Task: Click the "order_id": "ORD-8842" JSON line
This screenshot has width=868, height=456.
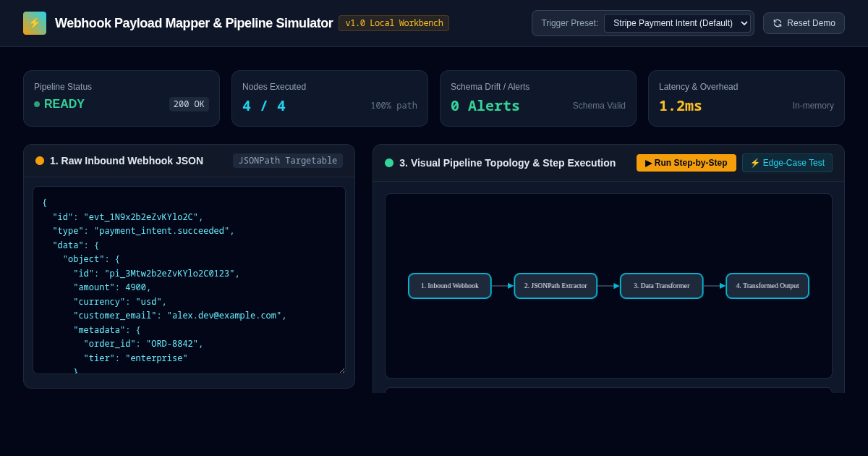Action: pyautogui.click(x=143, y=344)
